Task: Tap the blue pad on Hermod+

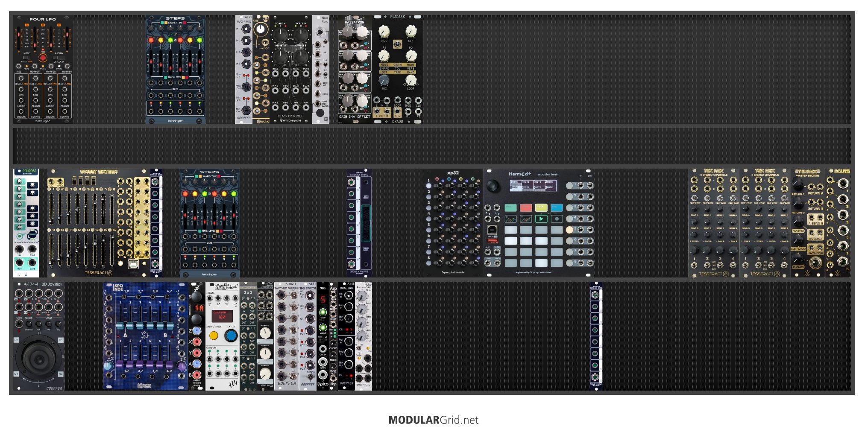Action: click(557, 207)
